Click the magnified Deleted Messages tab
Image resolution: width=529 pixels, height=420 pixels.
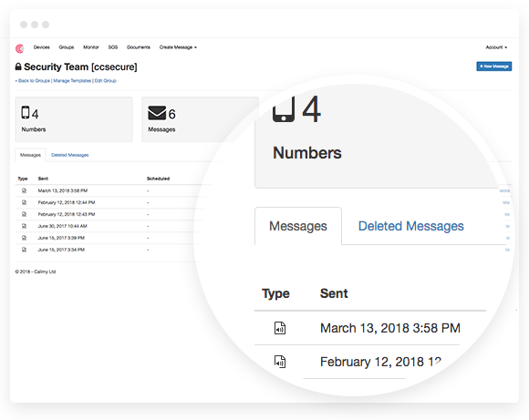411,226
